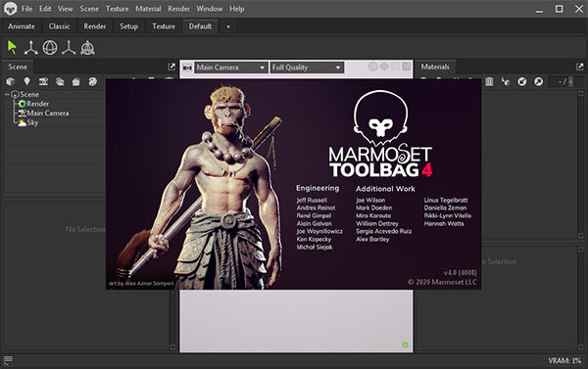This screenshot has height=369, width=588.
Task: Open the View menu
Action: point(66,9)
